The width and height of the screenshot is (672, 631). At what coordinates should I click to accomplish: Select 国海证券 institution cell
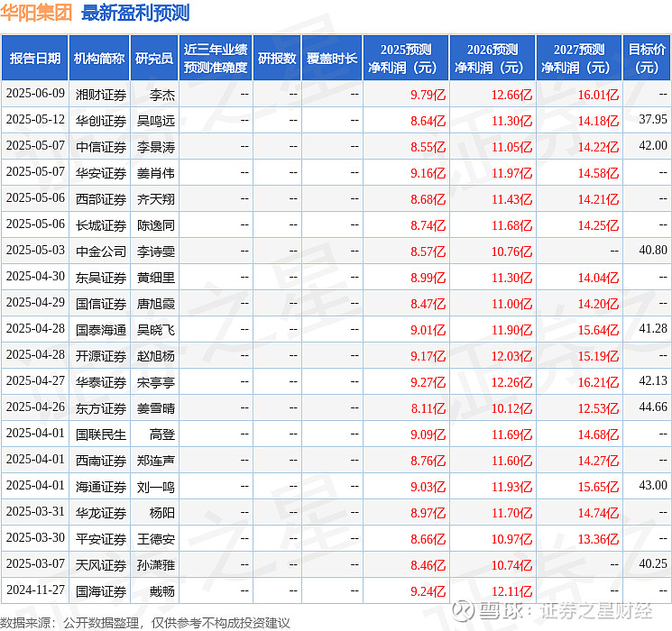click(x=101, y=590)
